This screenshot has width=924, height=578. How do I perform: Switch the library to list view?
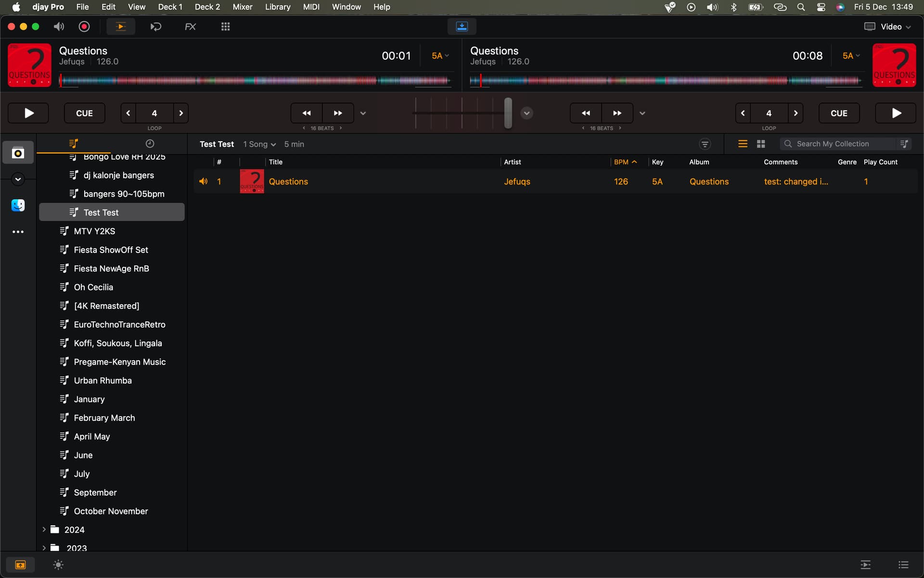pos(743,144)
